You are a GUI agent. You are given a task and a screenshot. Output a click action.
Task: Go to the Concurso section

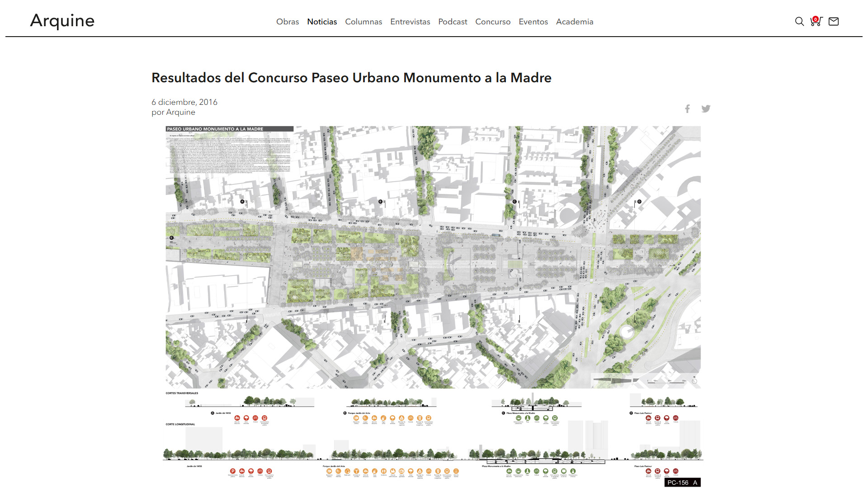(493, 22)
